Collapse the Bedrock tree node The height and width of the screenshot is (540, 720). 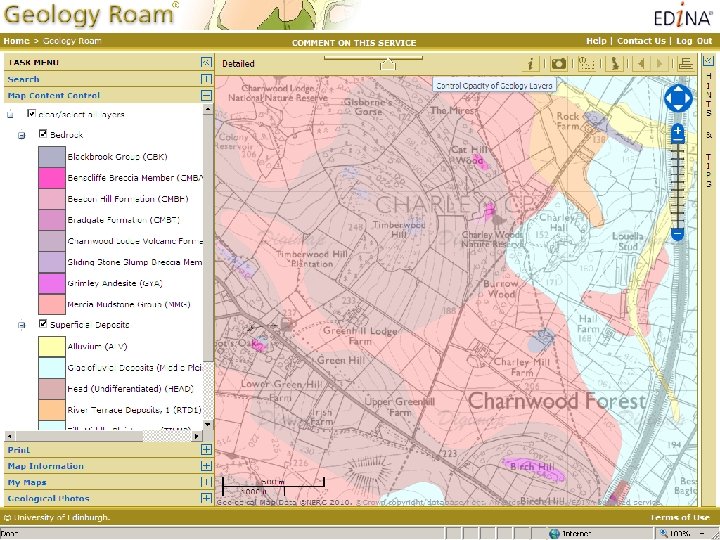coord(22,135)
